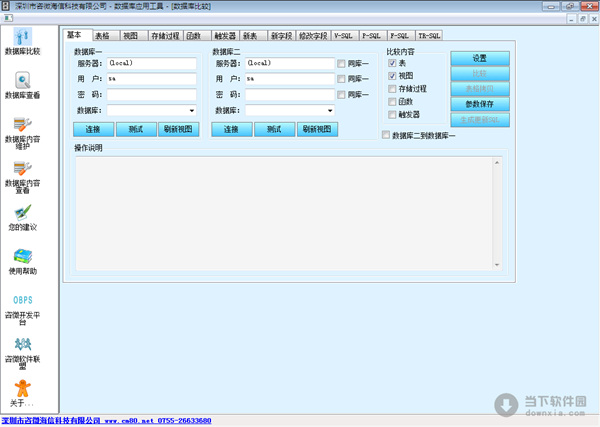Switch to the 修改字段 tab
The width and height of the screenshot is (600, 427).
(x=313, y=36)
